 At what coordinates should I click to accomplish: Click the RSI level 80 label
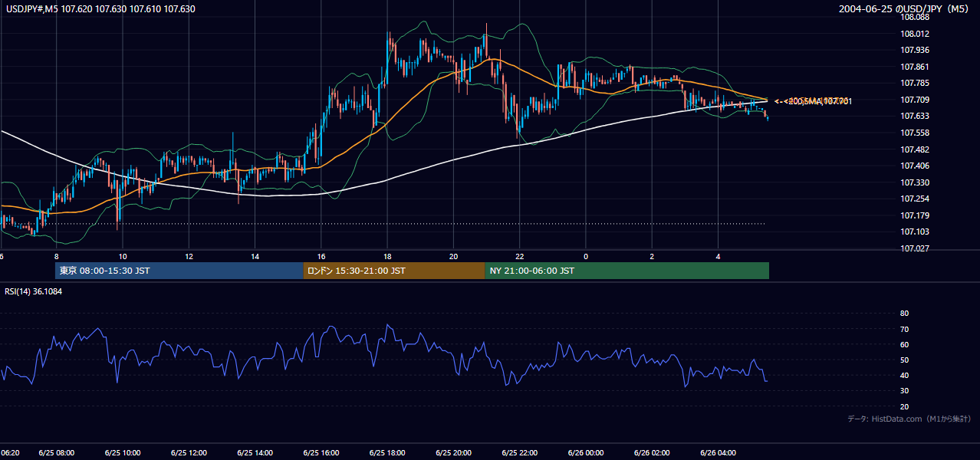[x=904, y=314]
